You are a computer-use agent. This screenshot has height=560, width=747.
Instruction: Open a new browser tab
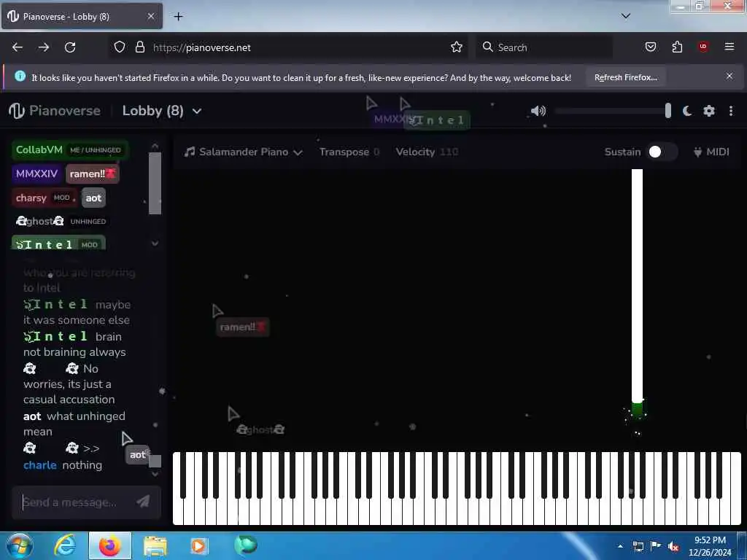[178, 17]
